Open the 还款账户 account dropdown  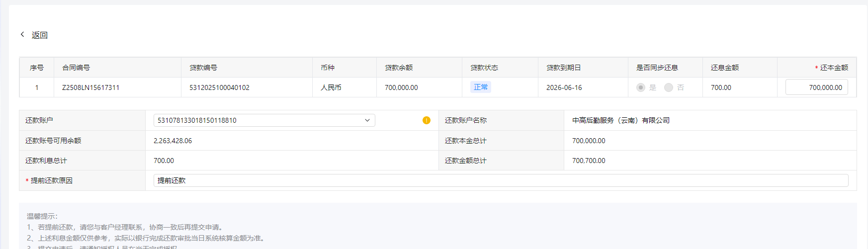point(263,120)
